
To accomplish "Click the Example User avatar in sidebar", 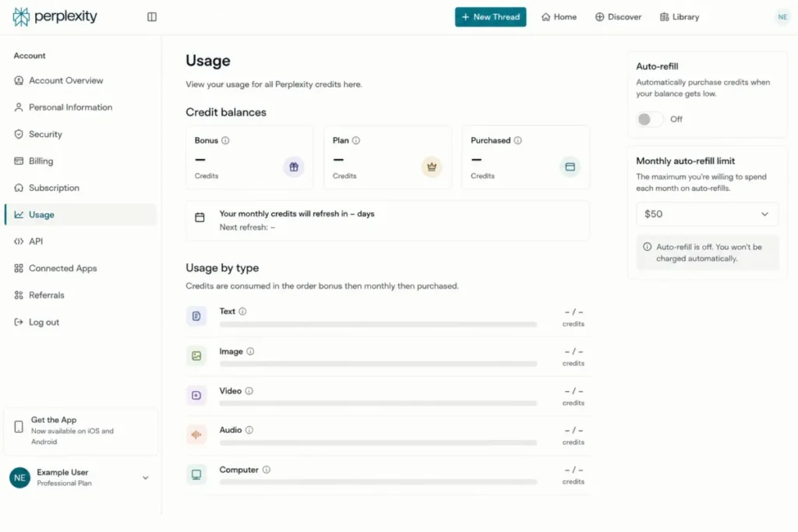I will [19, 478].
